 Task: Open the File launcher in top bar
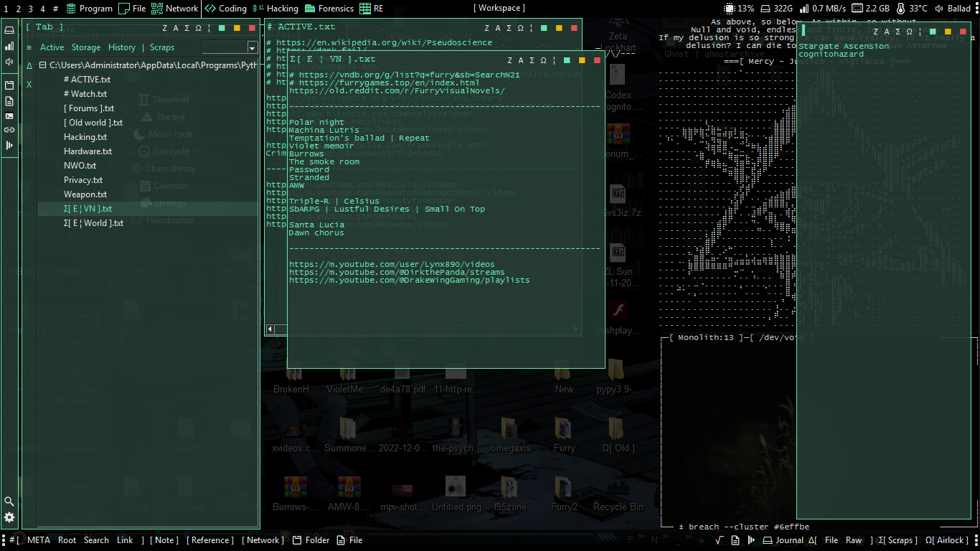tap(132, 9)
